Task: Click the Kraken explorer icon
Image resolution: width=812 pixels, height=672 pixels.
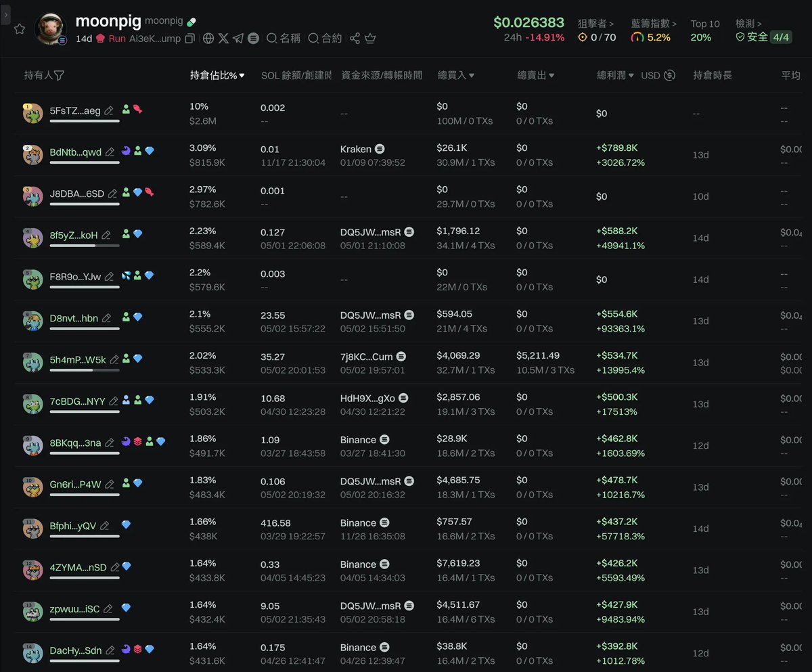Action: pyautogui.click(x=380, y=149)
